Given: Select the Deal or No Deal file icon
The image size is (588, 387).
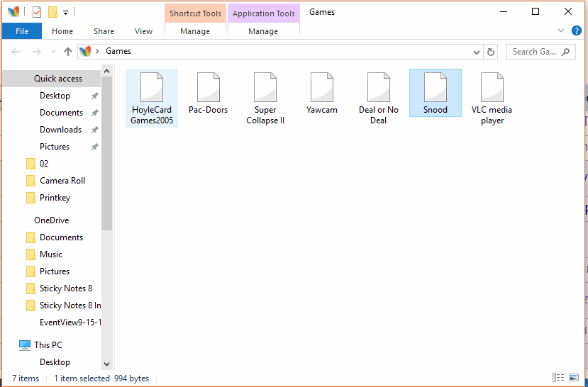Looking at the screenshot, I should pyautogui.click(x=378, y=87).
